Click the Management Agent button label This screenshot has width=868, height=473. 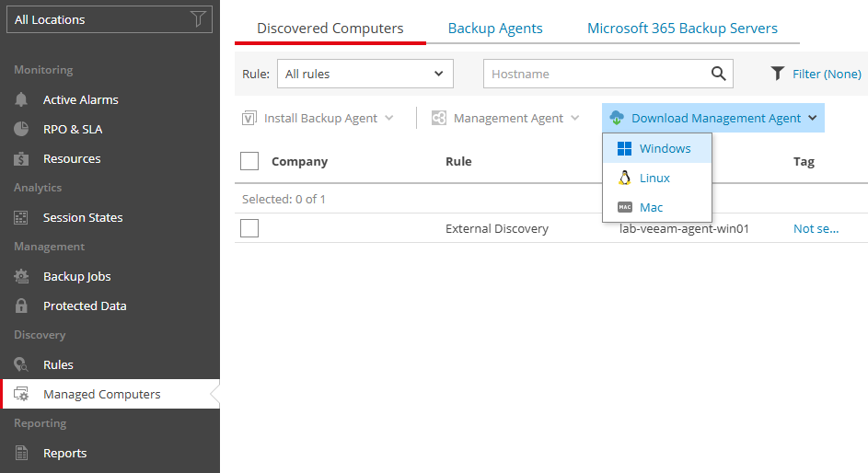click(508, 118)
